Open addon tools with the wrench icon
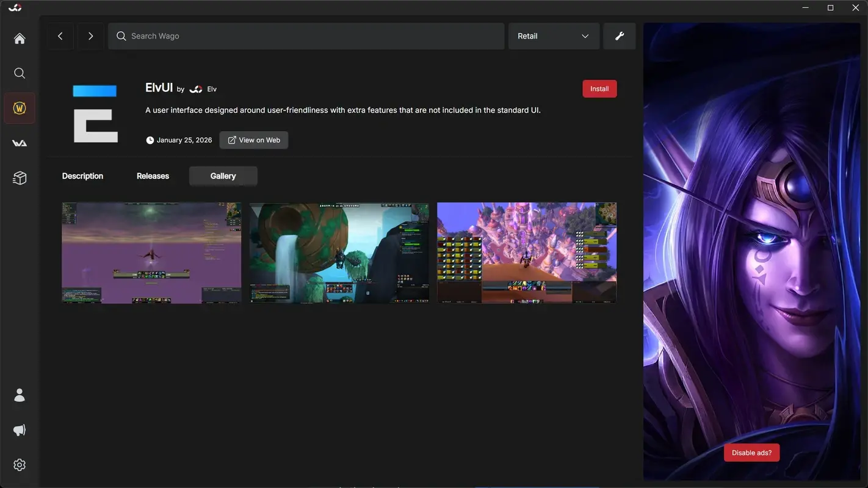 [x=619, y=35]
